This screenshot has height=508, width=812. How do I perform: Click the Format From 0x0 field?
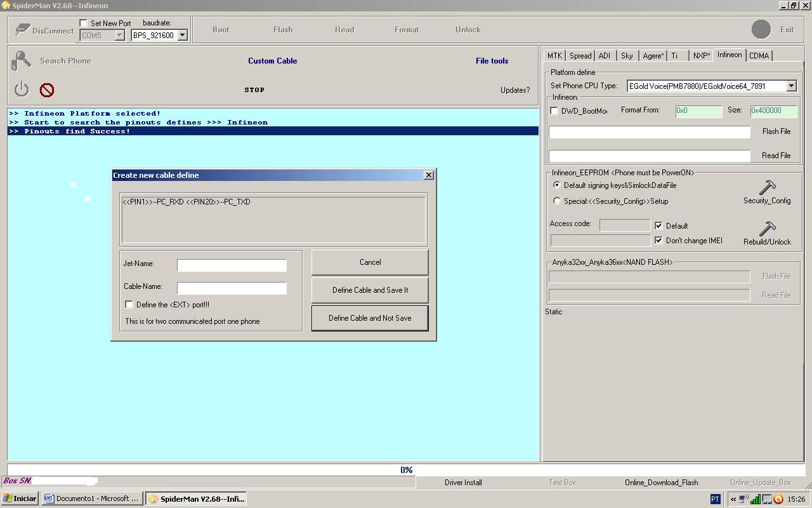pos(698,111)
